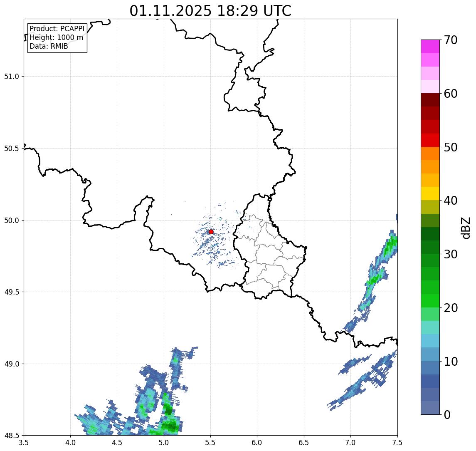The width and height of the screenshot is (476, 451).
Task: Click the longitude axis label 6.5
Action: 304,443
